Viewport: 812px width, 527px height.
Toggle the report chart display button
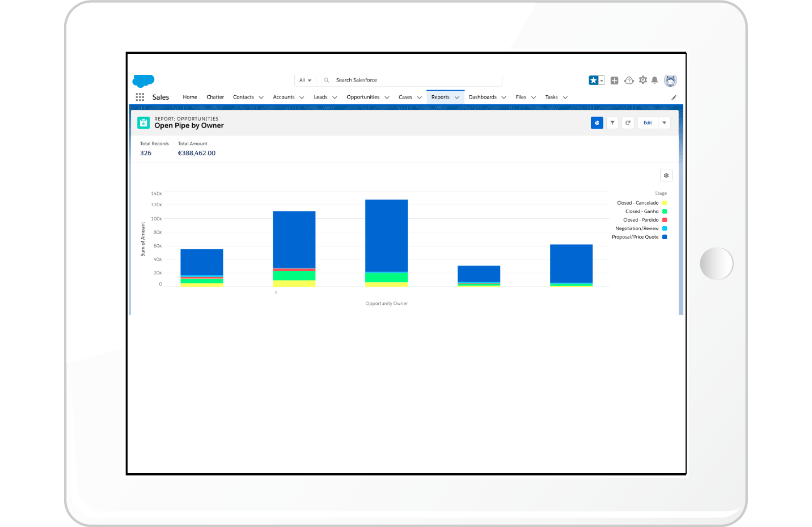(x=597, y=123)
